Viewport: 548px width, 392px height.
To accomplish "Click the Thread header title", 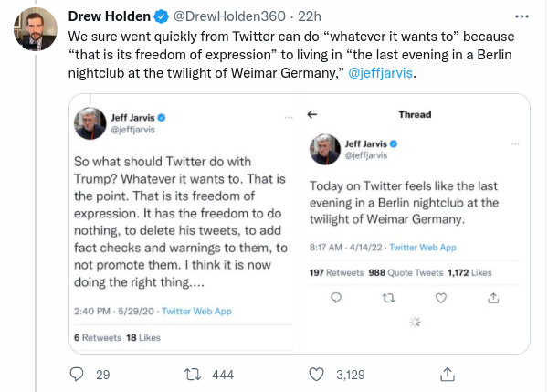I will point(415,115).
